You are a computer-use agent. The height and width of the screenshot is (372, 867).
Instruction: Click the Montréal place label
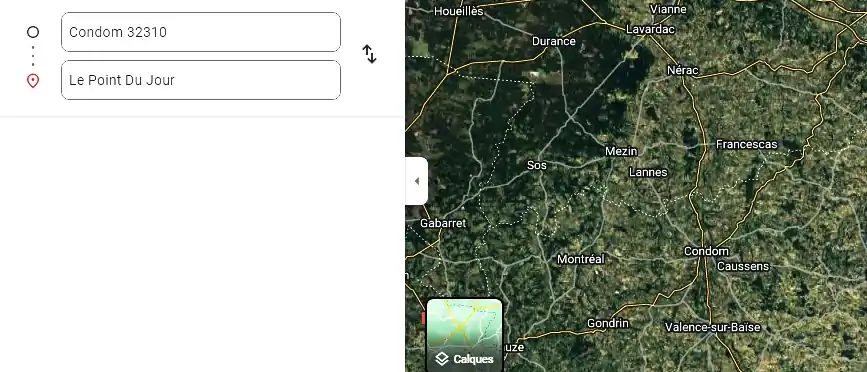coord(581,259)
